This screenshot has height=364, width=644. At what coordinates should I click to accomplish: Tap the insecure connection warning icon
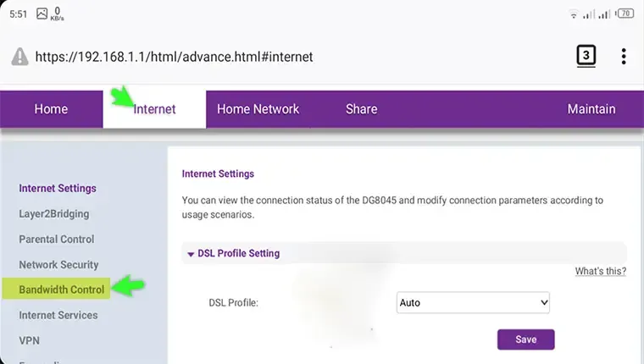(x=19, y=57)
